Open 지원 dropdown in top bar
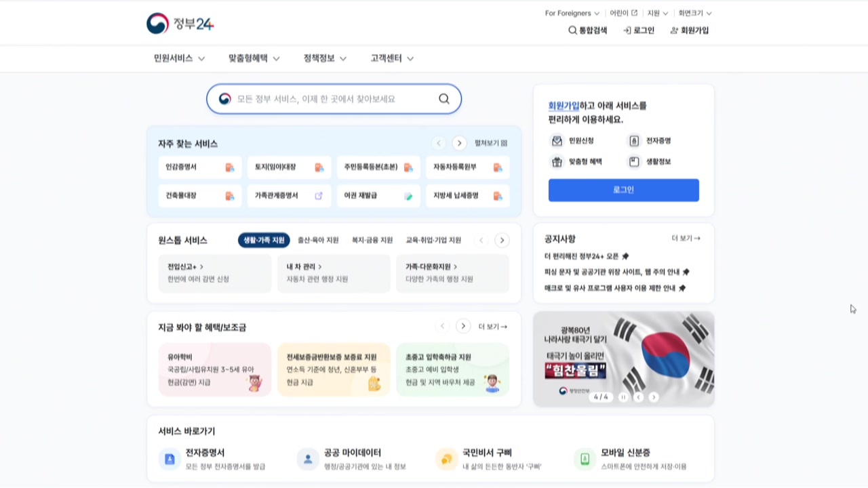Image resolution: width=868 pixels, height=488 pixels. point(658,13)
